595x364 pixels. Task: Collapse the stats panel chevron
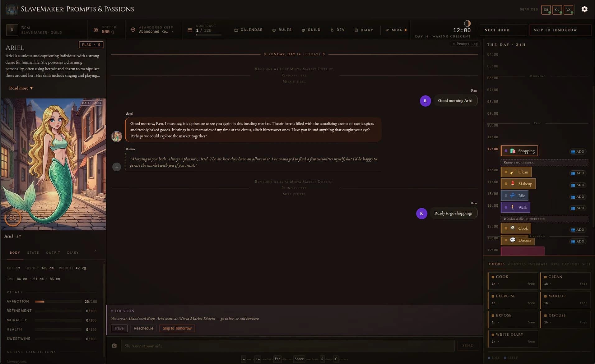(95, 251)
